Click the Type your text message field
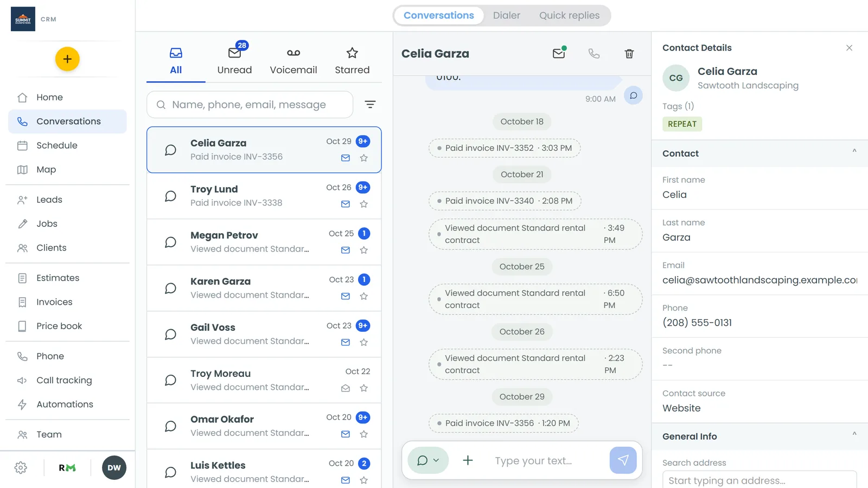The image size is (868, 488). coord(548,460)
